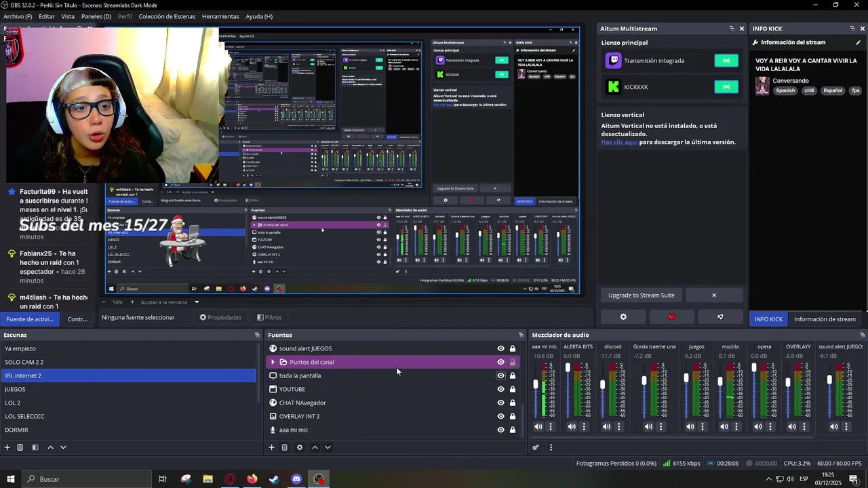Expand the Puntos del canal group
This screenshot has height=488, width=868.
coord(273,362)
